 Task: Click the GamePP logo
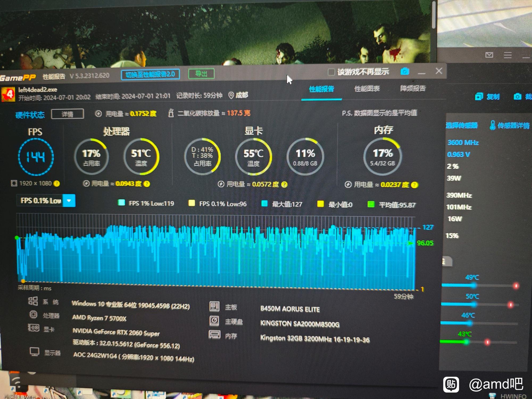18,78
